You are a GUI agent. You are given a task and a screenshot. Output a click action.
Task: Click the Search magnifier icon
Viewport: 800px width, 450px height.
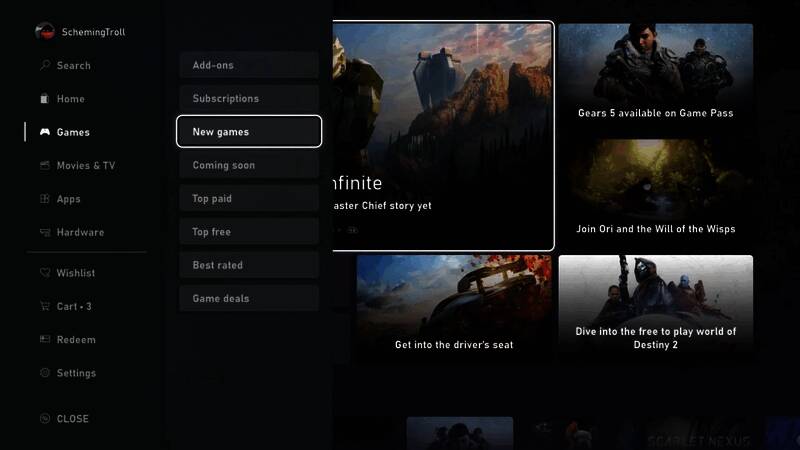pyautogui.click(x=45, y=66)
